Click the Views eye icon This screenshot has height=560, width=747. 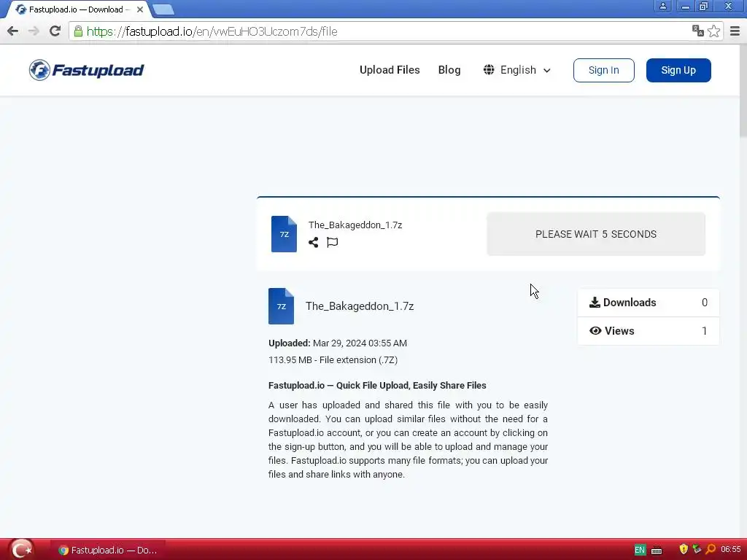tap(595, 330)
